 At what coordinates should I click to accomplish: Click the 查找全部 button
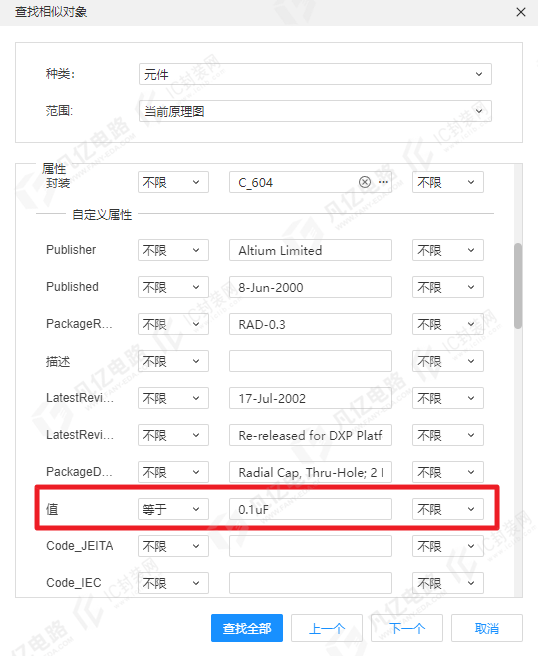247,628
